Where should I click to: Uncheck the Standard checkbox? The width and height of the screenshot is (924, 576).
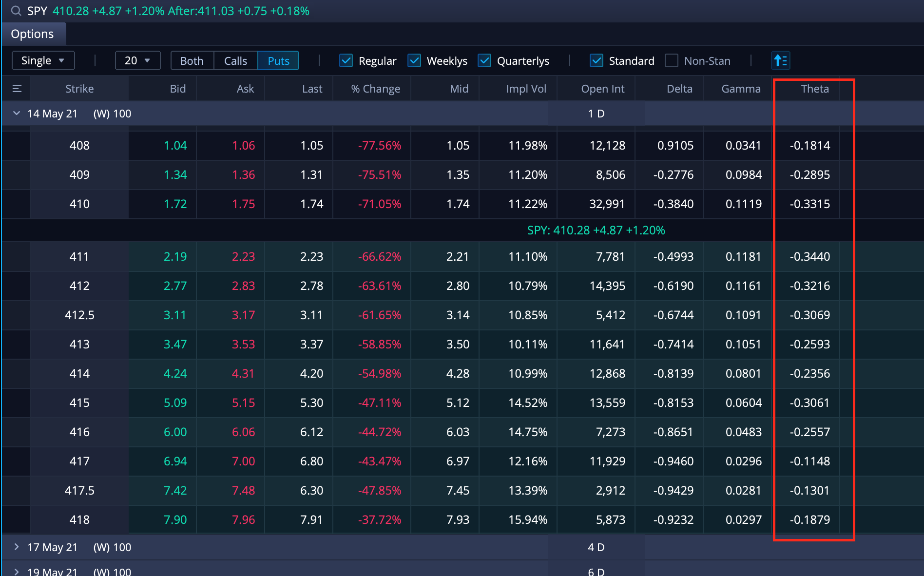[x=597, y=60]
